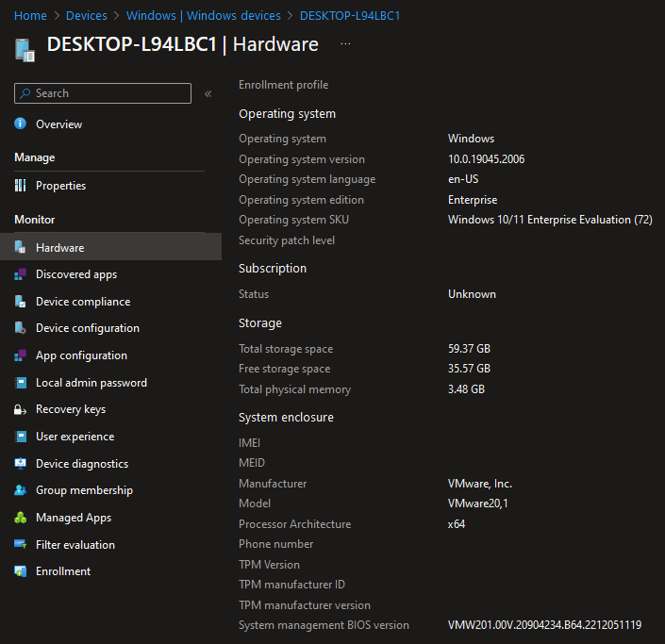Click the Enrollment profile label

pos(283,85)
